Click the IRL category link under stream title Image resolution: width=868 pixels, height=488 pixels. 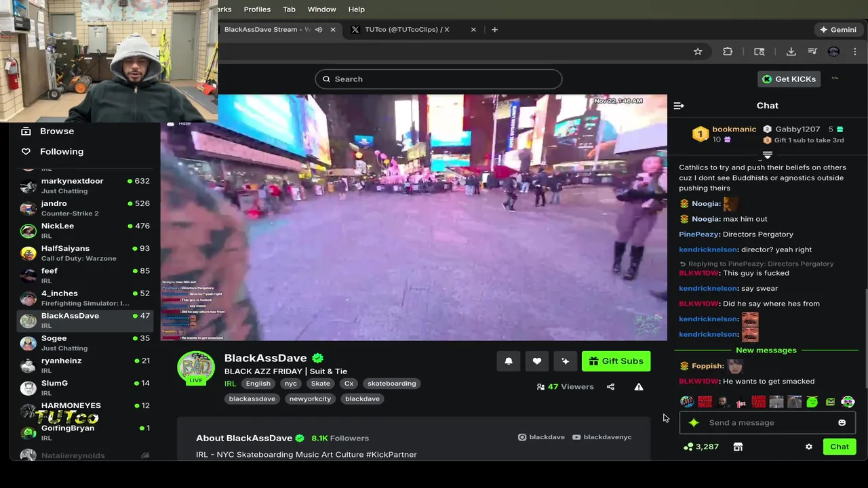pyautogui.click(x=231, y=384)
